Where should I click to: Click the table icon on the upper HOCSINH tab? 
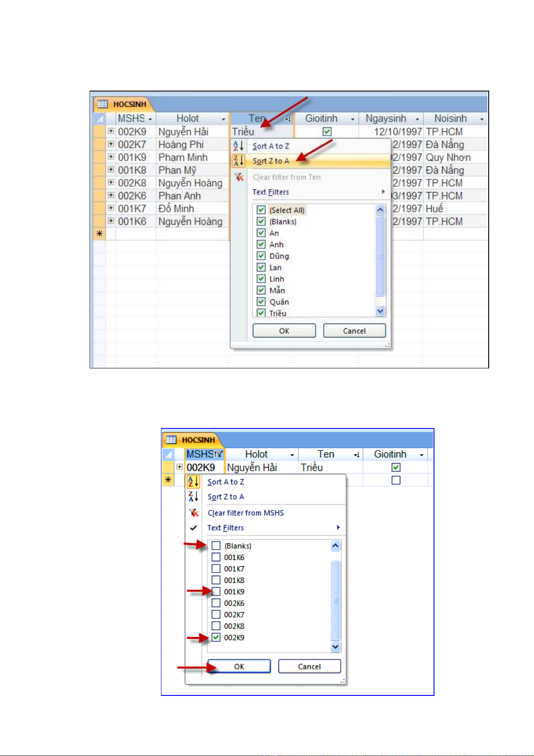pos(103,104)
